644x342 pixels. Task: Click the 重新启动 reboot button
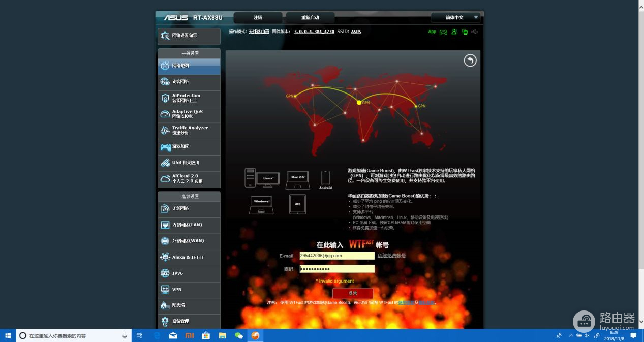(310, 18)
